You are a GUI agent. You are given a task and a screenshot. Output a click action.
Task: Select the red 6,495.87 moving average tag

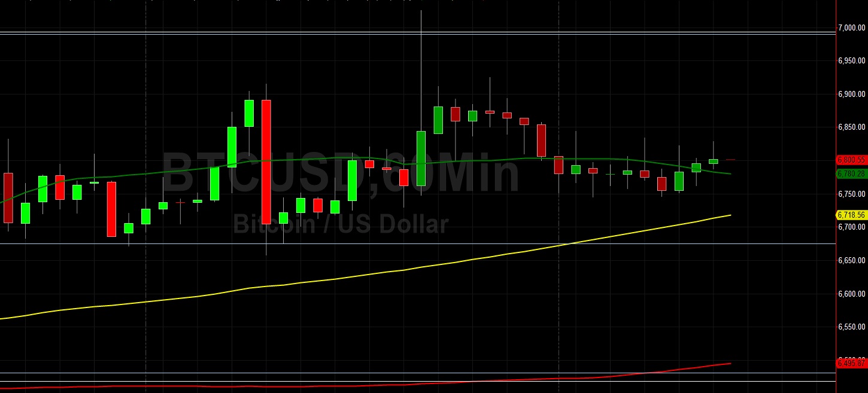[x=851, y=363]
